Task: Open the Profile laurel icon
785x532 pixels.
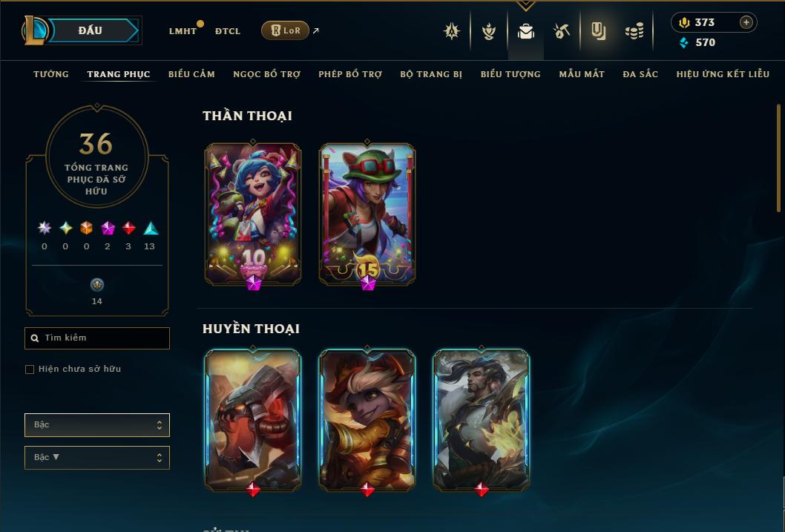Action: tap(489, 31)
